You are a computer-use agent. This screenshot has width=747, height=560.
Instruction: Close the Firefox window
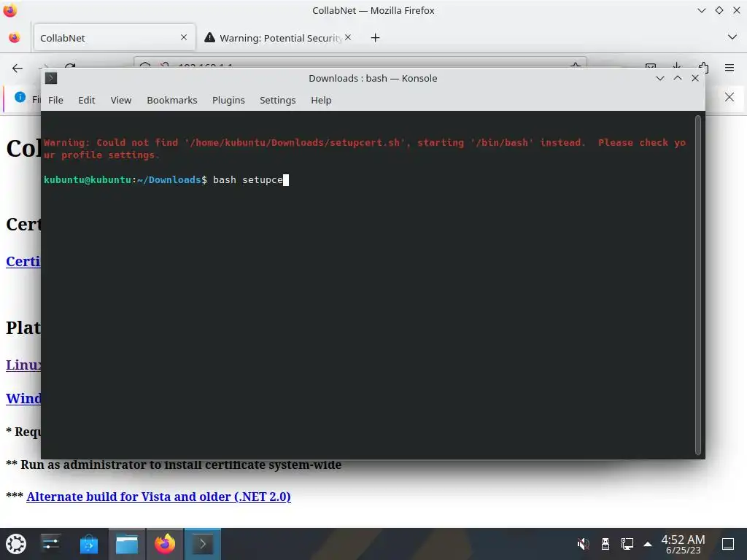pyautogui.click(x=737, y=10)
